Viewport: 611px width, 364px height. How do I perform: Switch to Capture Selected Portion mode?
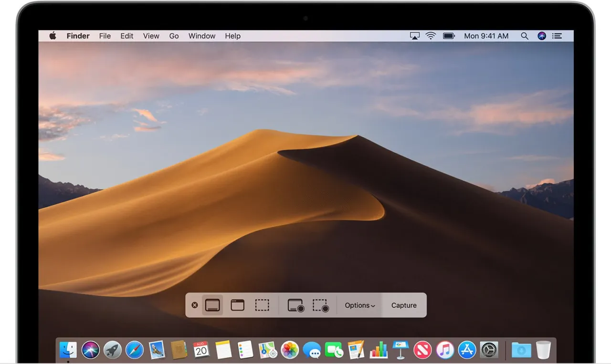(262, 305)
